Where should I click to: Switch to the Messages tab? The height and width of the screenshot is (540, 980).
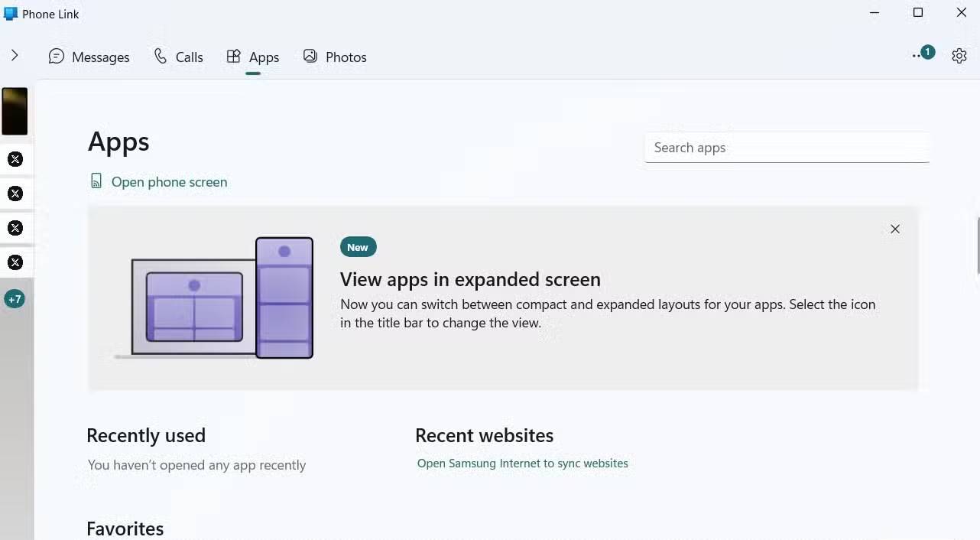pyautogui.click(x=89, y=57)
